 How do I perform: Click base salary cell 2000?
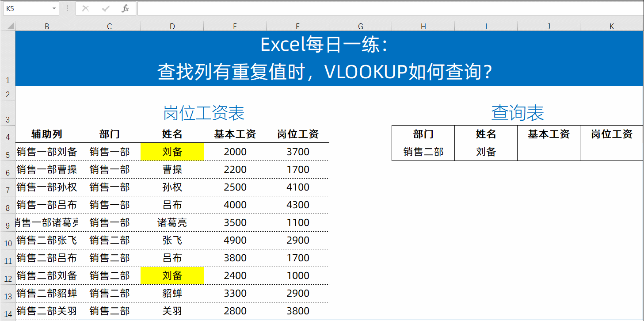235,152
